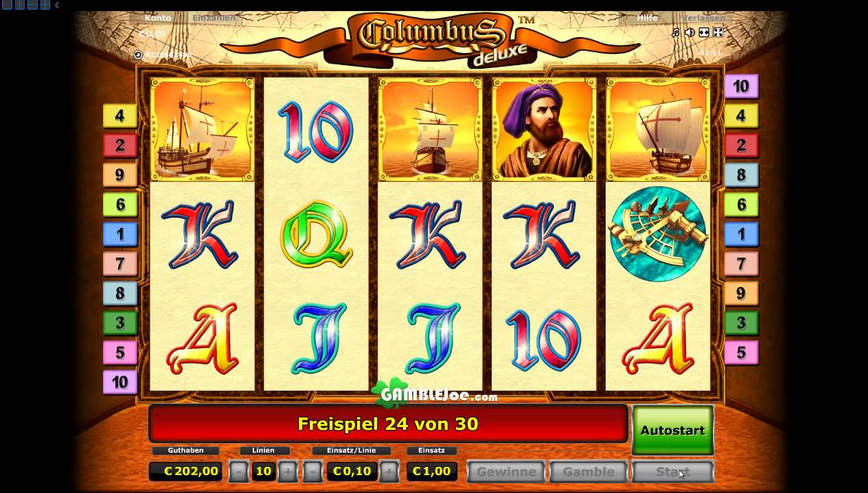Image resolution: width=868 pixels, height=493 pixels.
Task: Increase Einsatz/Linie with the plus button
Action: pos(389,471)
